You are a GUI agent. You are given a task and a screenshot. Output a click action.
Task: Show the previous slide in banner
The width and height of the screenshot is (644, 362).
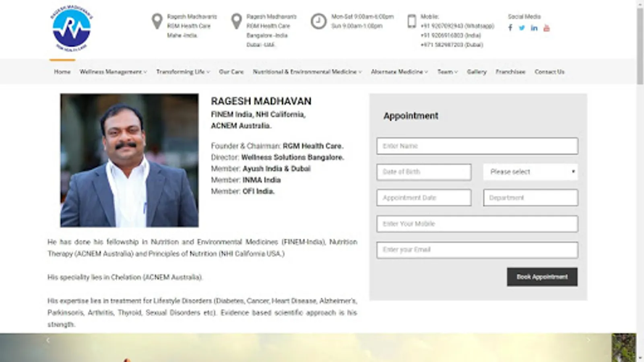tap(48, 340)
